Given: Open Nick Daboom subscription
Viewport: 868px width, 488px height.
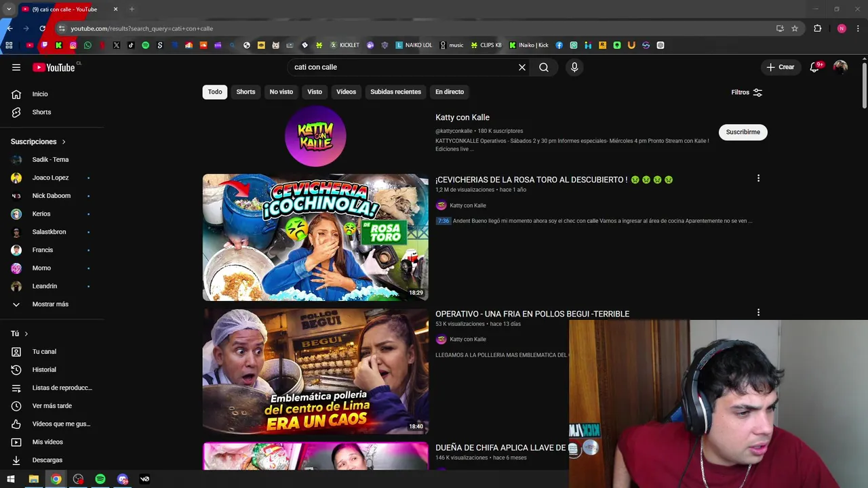Looking at the screenshot, I should [x=52, y=196].
